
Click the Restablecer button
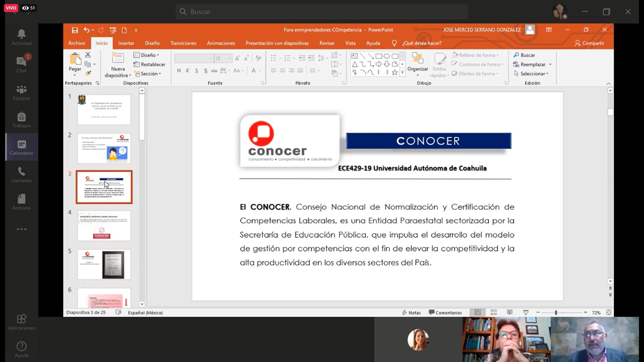150,64
